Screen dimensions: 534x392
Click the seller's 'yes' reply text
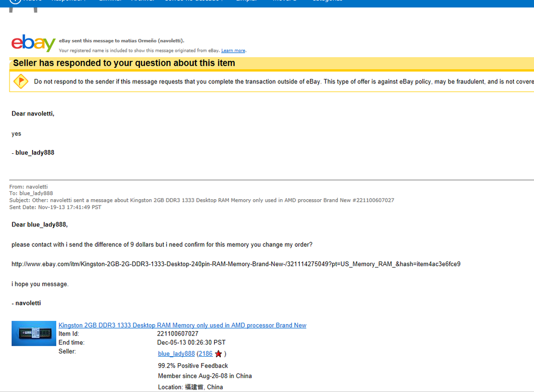pos(17,134)
